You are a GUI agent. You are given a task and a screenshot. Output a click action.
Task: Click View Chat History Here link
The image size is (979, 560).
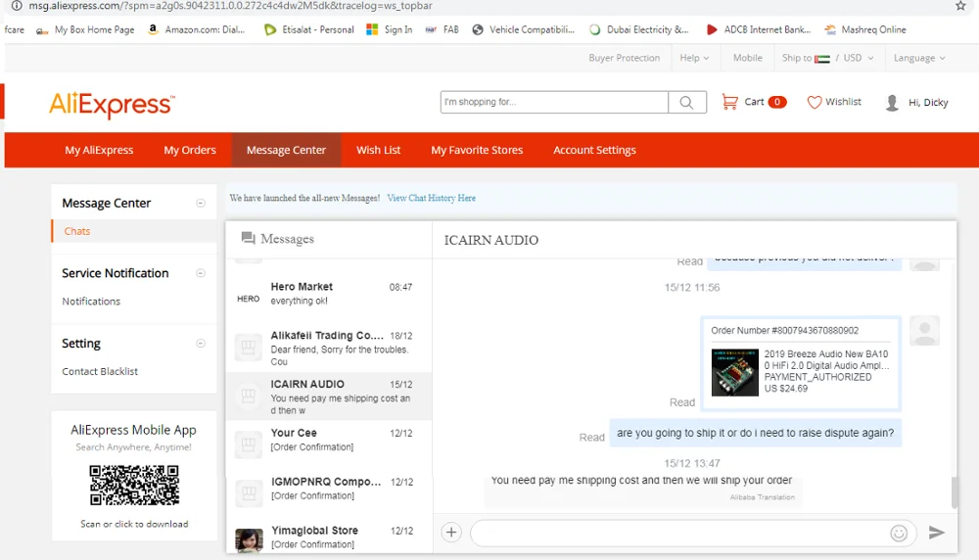point(432,198)
